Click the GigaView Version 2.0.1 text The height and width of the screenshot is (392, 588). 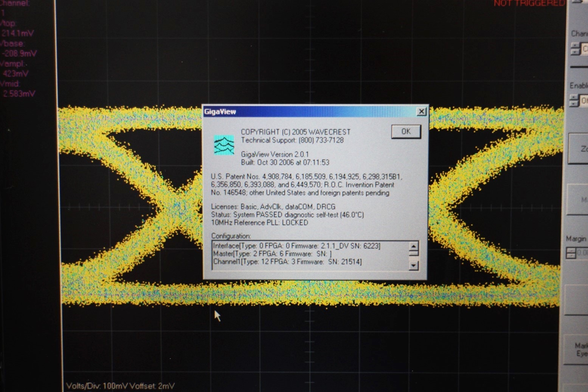[x=275, y=154]
